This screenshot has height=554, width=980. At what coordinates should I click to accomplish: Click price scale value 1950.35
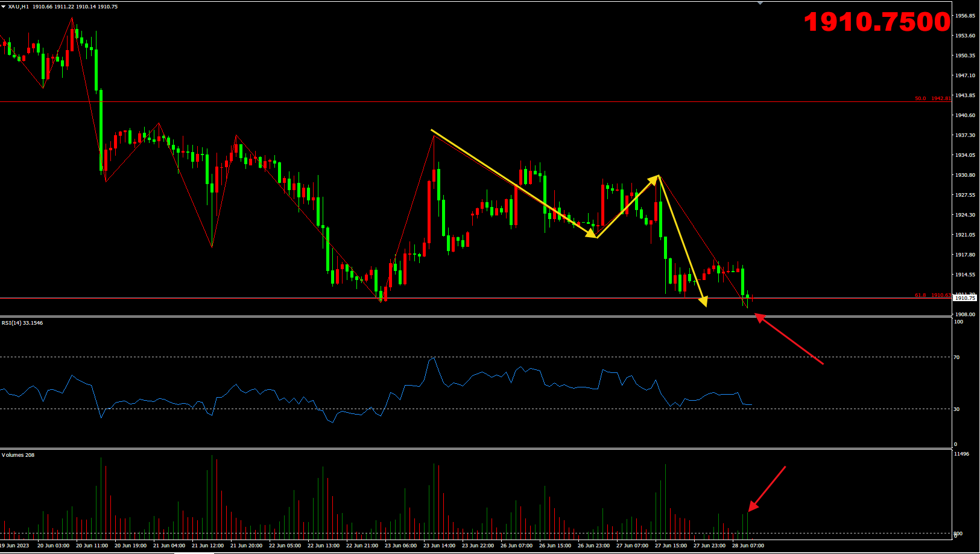(x=965, y=56)
